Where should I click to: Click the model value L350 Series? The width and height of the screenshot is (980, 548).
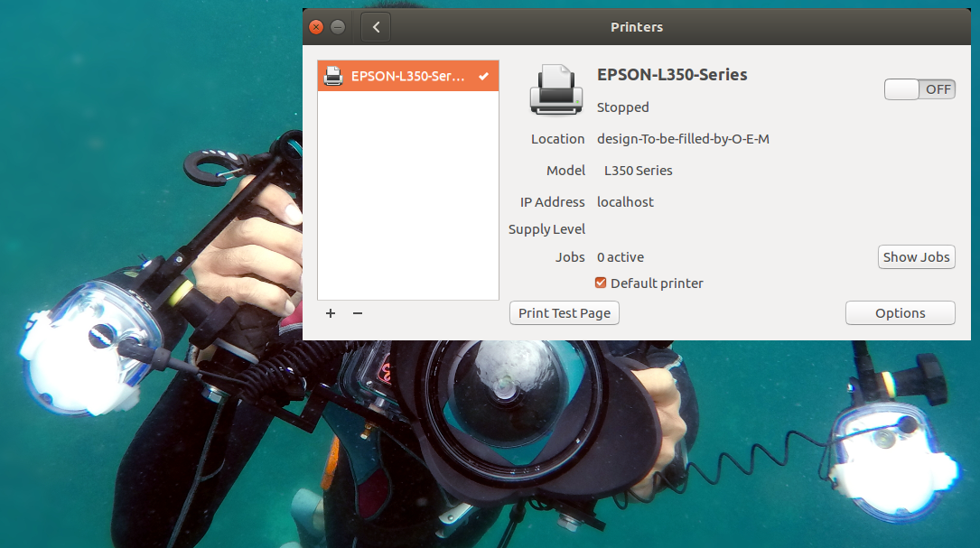pyautogui.click(x=638, y=171)
